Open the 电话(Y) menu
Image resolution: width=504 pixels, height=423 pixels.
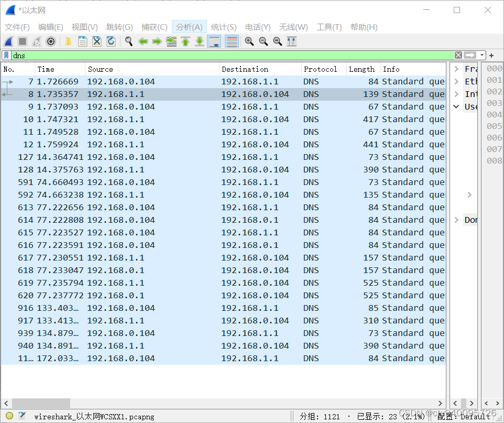pos(258,27)
